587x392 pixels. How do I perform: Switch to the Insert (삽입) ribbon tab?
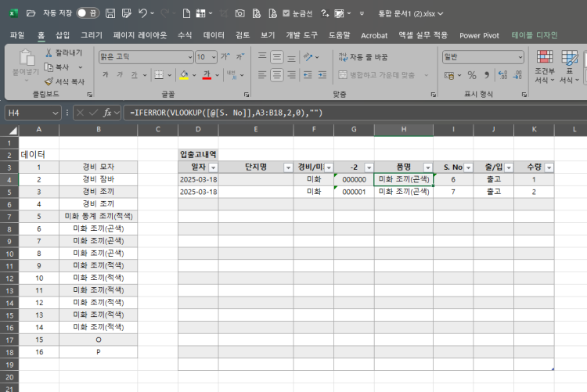click(x=63, y=35)
